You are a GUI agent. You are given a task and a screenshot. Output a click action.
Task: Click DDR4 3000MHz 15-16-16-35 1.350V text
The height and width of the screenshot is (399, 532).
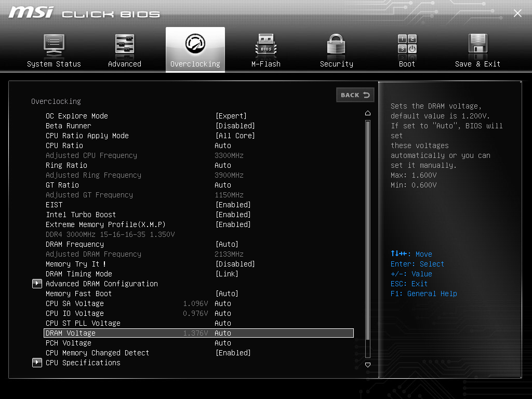click(x=110, y=234)
